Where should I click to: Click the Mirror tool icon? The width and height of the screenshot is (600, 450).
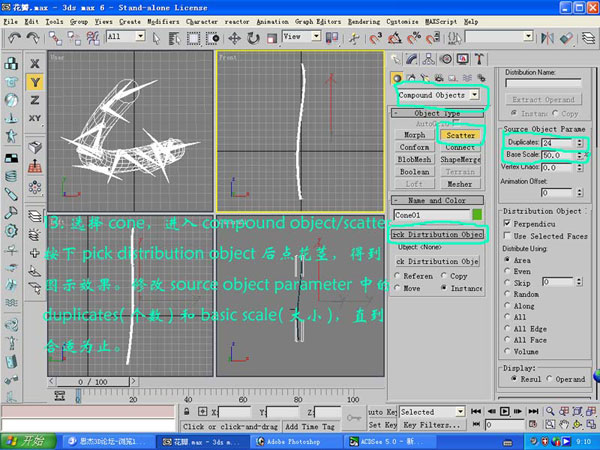547,38
